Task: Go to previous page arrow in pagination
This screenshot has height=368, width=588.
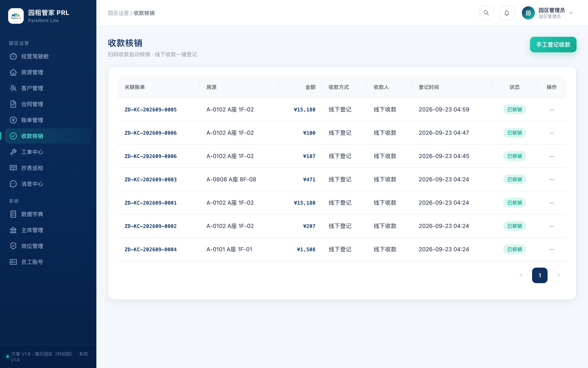Action: (521, 275)
